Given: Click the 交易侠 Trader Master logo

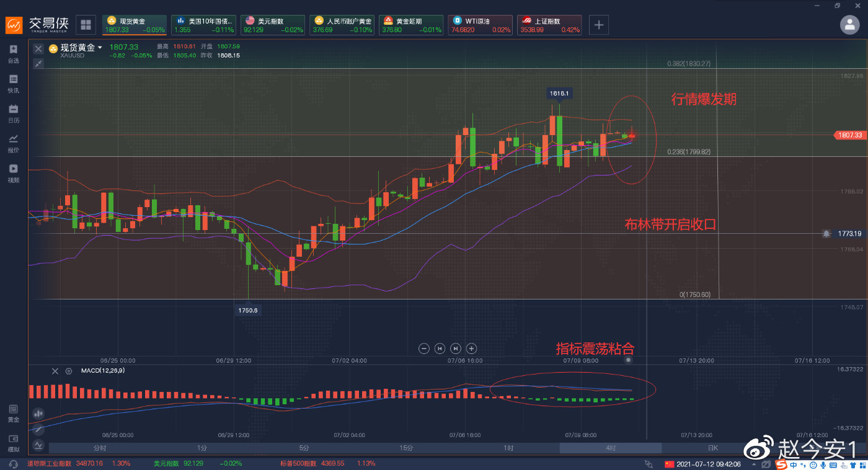Looking at the screenshot, I should (x=36, y=25).
